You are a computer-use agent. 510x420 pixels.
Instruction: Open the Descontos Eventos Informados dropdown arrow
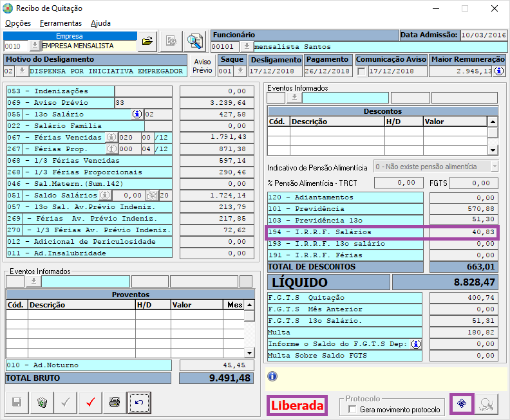pos(294,98)
